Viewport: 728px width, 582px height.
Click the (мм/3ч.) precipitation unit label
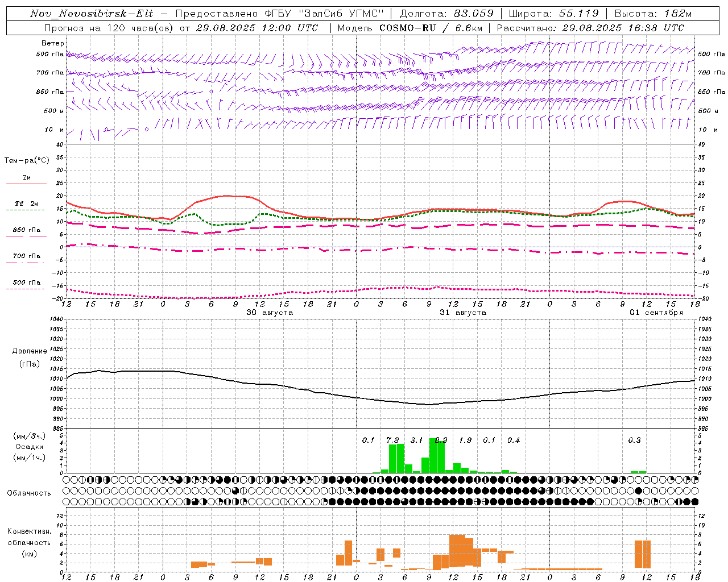click(x=29, y=436)
